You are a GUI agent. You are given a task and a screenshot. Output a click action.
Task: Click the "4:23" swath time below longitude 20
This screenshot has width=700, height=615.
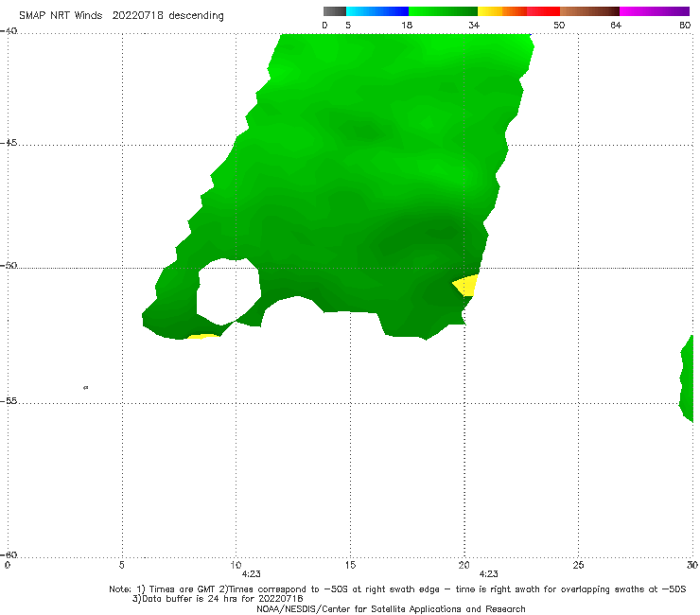(489, 574)
